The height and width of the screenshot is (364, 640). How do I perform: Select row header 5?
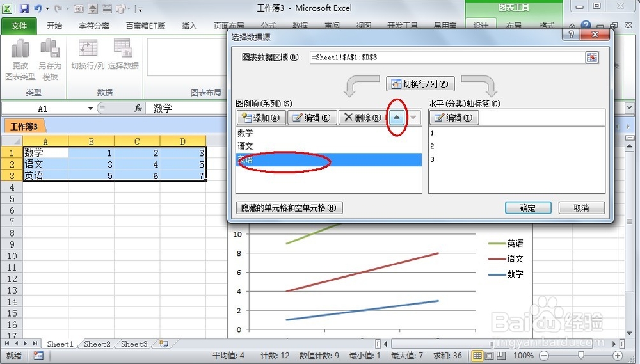[x=12, y=199]
